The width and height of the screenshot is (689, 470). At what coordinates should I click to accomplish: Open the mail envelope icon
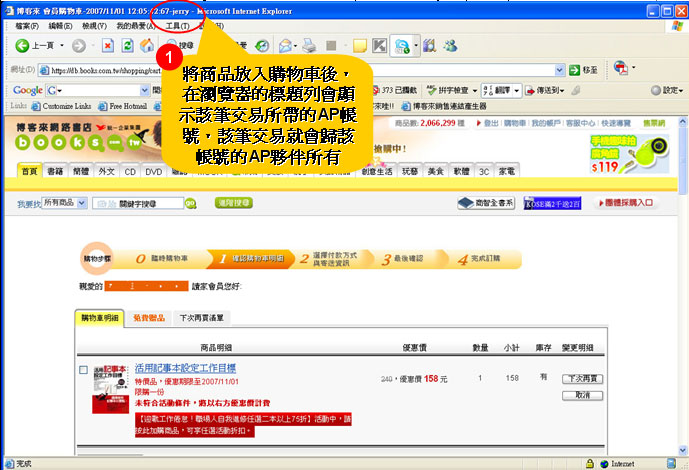[x=285, y=46]
